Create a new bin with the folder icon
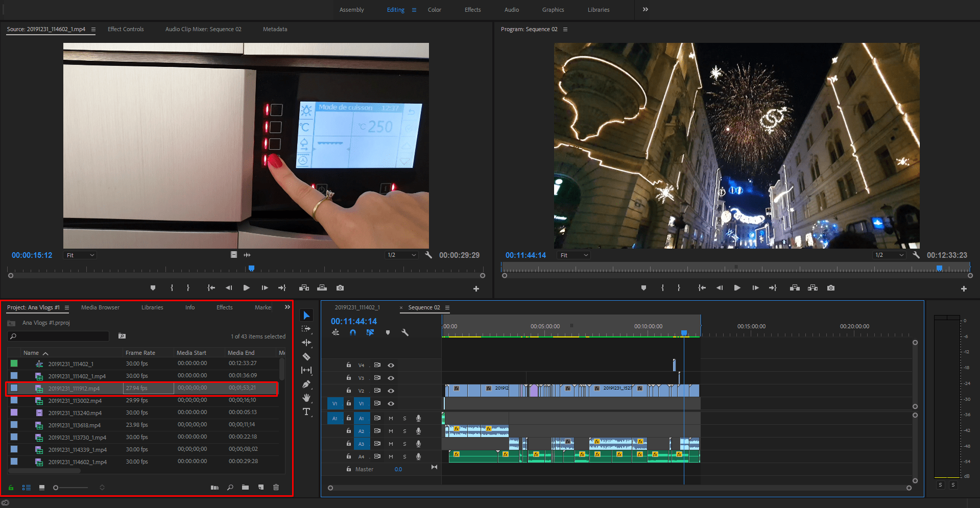The height and width of the screenshot is (508, 980). tap(245, 487)
